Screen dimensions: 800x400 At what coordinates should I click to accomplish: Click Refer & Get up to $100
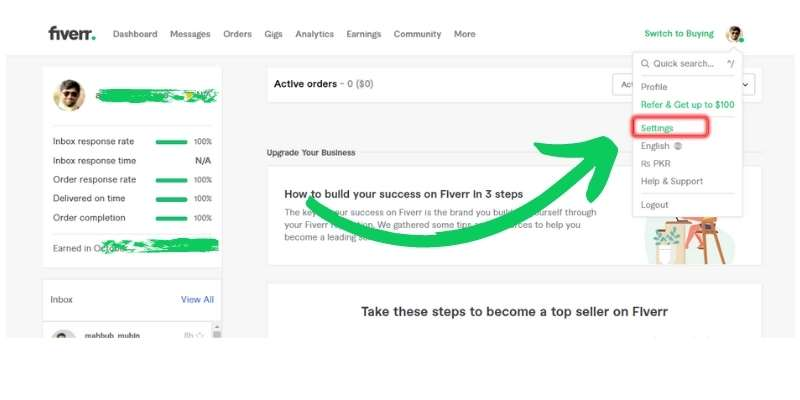[x=688, y=105]
